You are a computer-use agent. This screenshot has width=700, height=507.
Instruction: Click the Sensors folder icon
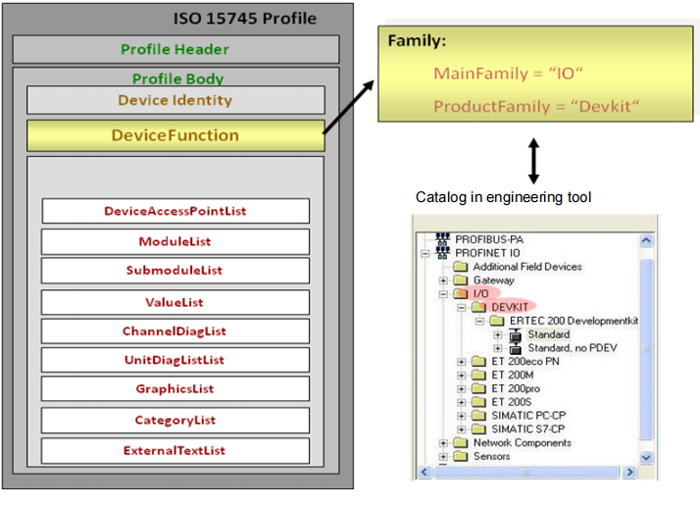460,456
